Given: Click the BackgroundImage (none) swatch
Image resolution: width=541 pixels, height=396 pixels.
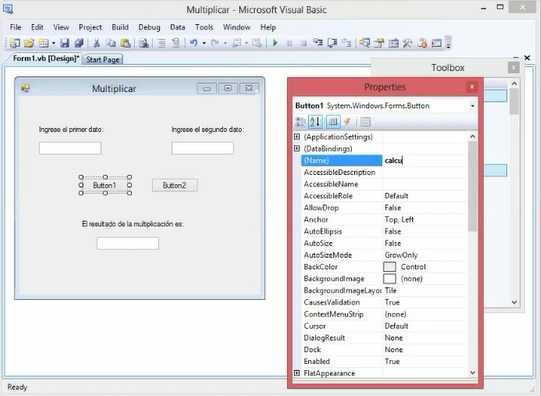Looking at the screenshot, I should tap(390, 279).
